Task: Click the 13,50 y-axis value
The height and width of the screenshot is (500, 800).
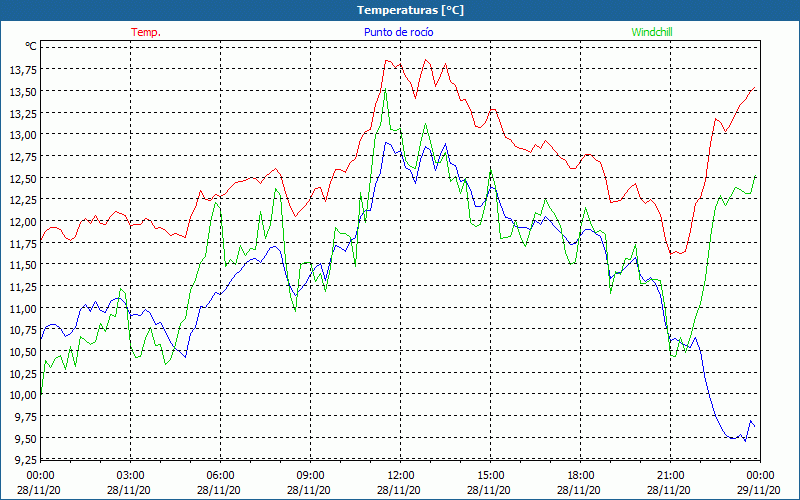Action: coord(23,92)
